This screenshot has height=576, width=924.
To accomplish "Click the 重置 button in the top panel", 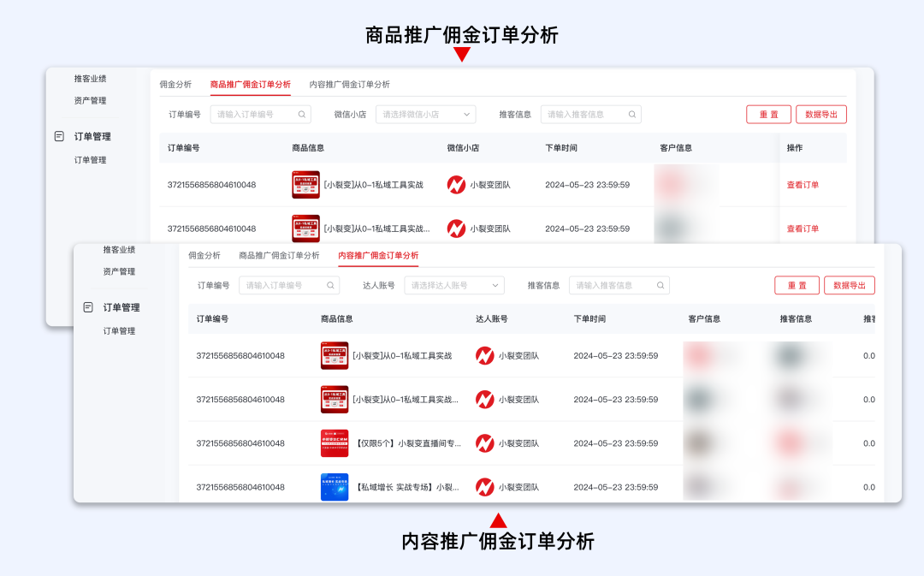I will point(768,114).
